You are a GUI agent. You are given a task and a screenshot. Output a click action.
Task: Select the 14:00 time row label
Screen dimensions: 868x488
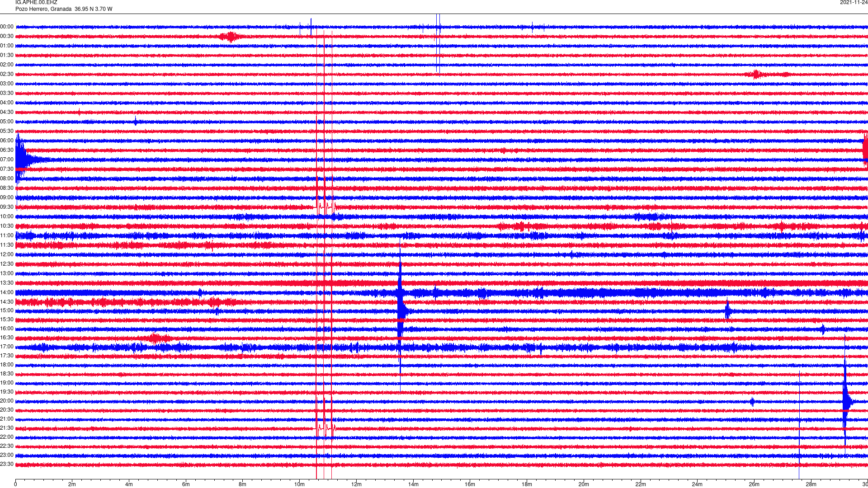pyautogui.click(x=7, y=292)
